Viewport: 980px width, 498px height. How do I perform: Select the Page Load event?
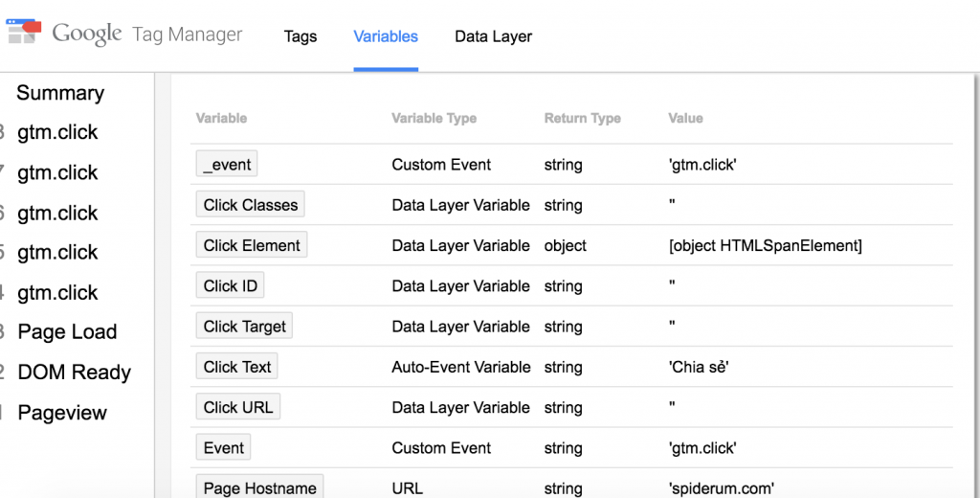67,331
